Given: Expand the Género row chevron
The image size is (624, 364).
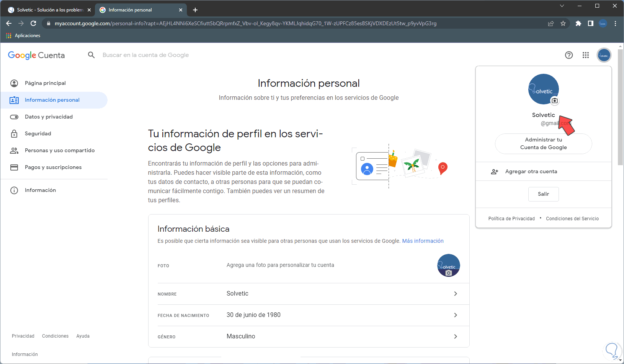Looking at the screenshot, I should coord(456,336).
